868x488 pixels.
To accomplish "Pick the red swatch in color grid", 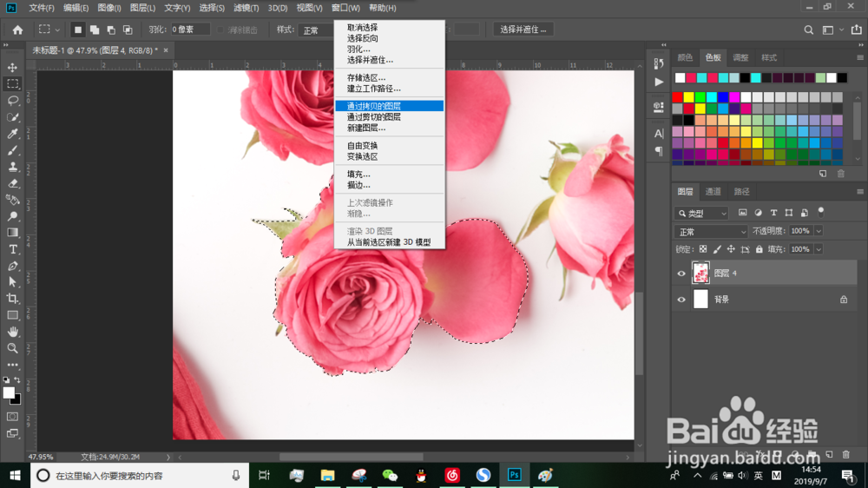I will (678, 97).
